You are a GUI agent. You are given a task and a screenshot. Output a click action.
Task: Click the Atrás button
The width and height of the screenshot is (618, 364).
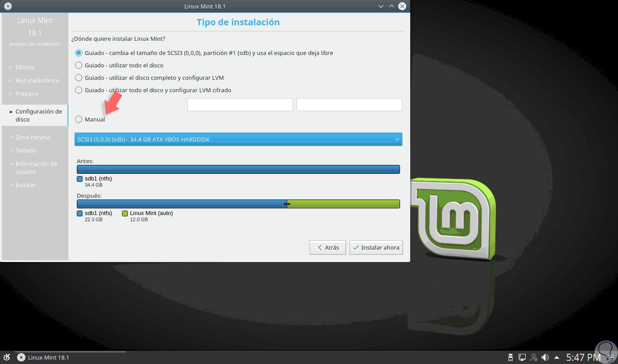[x=327, y=247]
